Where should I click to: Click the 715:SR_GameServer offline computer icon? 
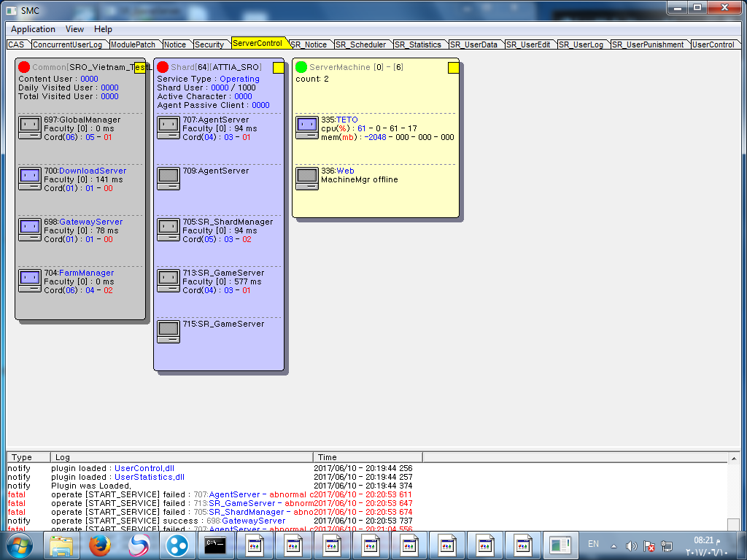point(169,332)
